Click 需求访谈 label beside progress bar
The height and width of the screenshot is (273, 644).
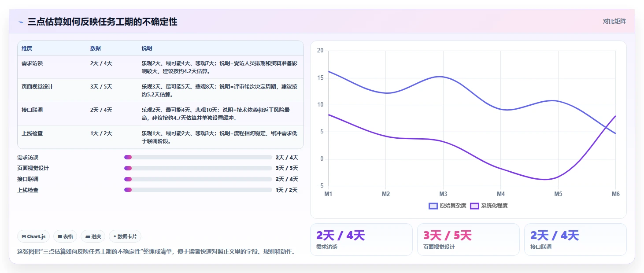coord(28,157)
